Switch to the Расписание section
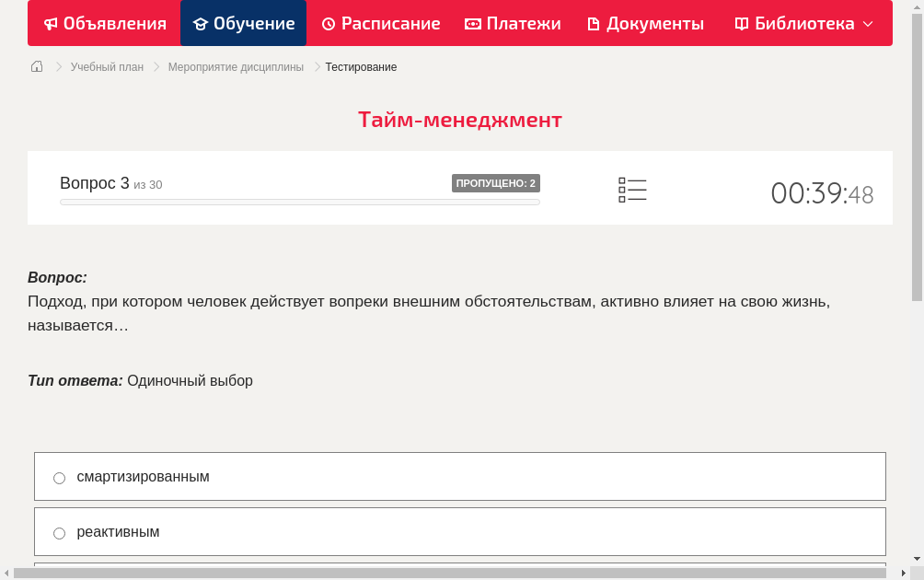Viewport: 924px width, 580px height. [x=380, y=23]
